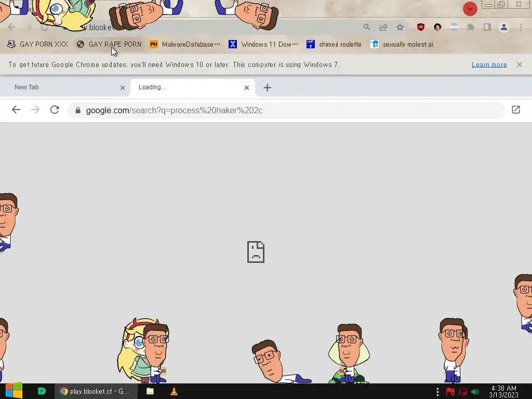Open the shimeji roulette bookmark
Screen dimensions: 532x399
(x=334, y=45)
